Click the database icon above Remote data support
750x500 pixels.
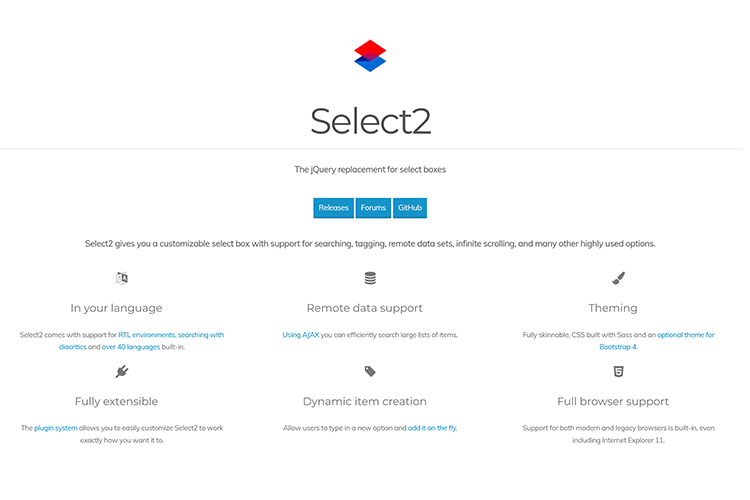[x=370, y=278]
